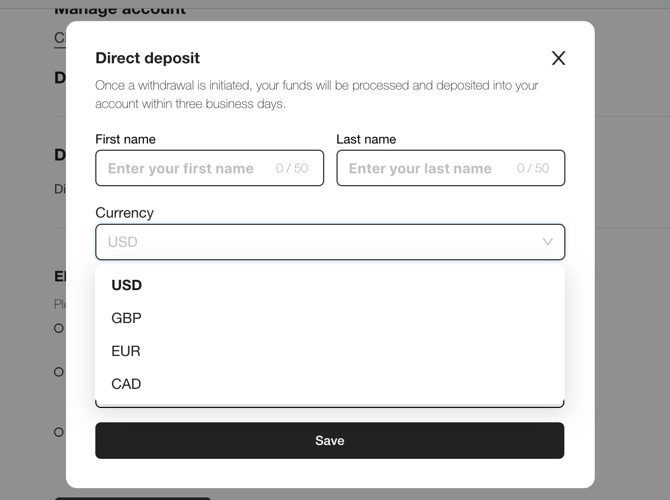This screenshot has width=670, height=500.
Task: Collapse Currency dropdown via chevron arrow
Action: pyautogui.click(x=547, y=242)
